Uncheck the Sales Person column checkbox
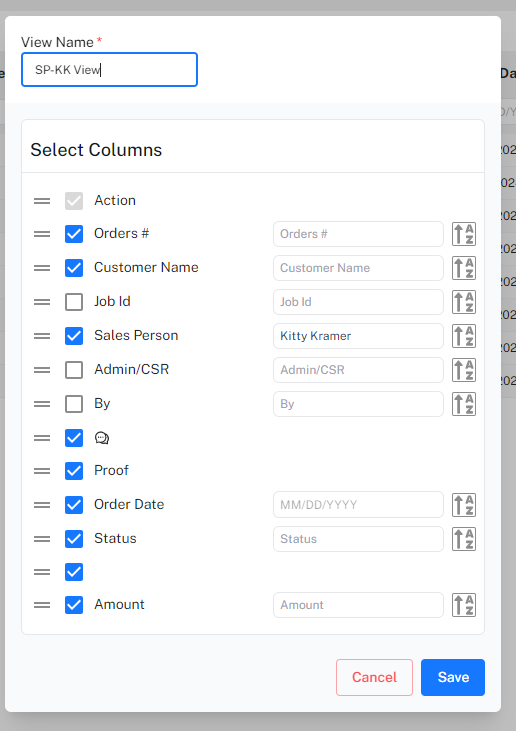 click(74, 336)
